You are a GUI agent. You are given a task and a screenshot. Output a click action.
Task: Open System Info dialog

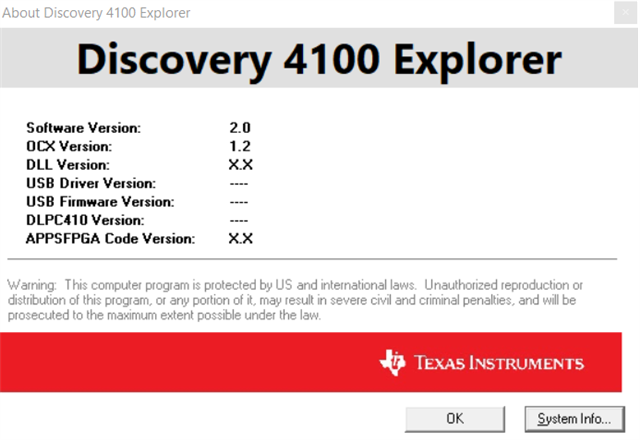click(x=574, y=418)
